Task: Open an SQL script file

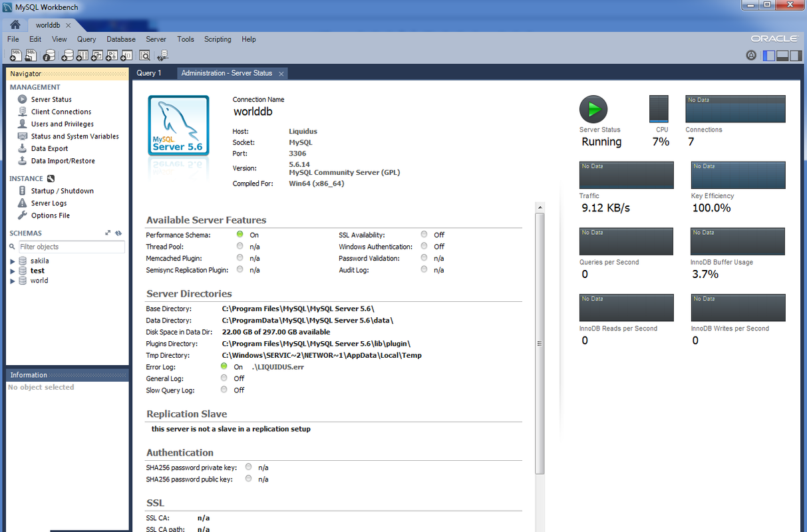Action: click(31, 56)
